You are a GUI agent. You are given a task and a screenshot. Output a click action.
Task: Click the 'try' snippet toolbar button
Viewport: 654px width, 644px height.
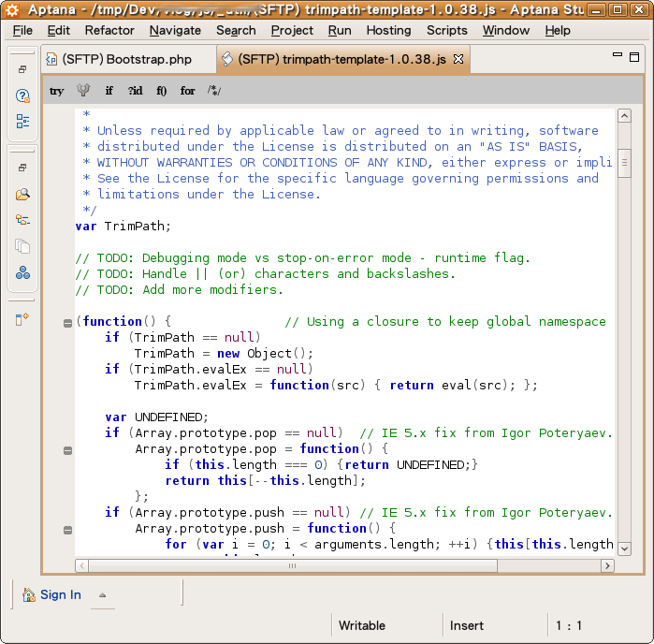click(57, 91)
